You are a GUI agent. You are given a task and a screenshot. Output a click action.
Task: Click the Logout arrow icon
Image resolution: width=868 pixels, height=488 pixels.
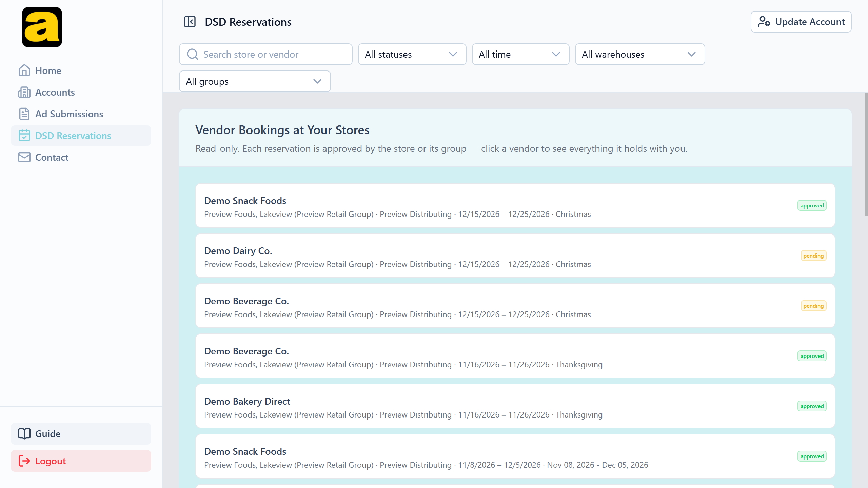tap(24, 461)
